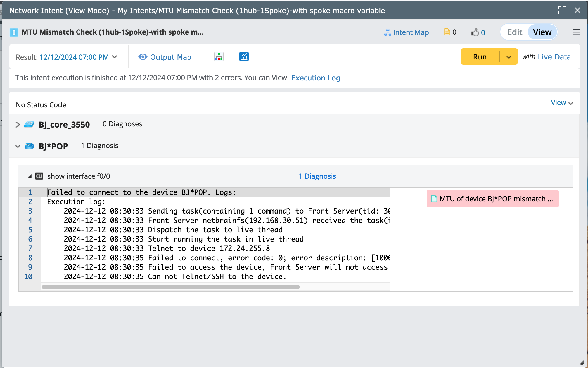Click the horizontal log scrollbar
The image size is (588, 368).
[x=171, y=287]
